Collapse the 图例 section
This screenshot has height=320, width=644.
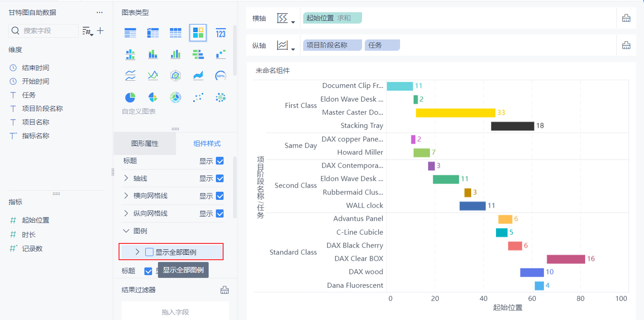[x=126, y=231]
